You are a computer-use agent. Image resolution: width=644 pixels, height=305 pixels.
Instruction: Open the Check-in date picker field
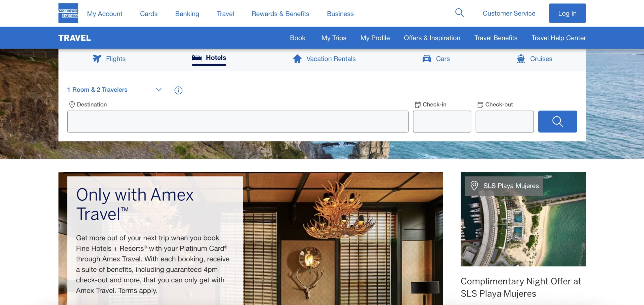click(442, 122)
